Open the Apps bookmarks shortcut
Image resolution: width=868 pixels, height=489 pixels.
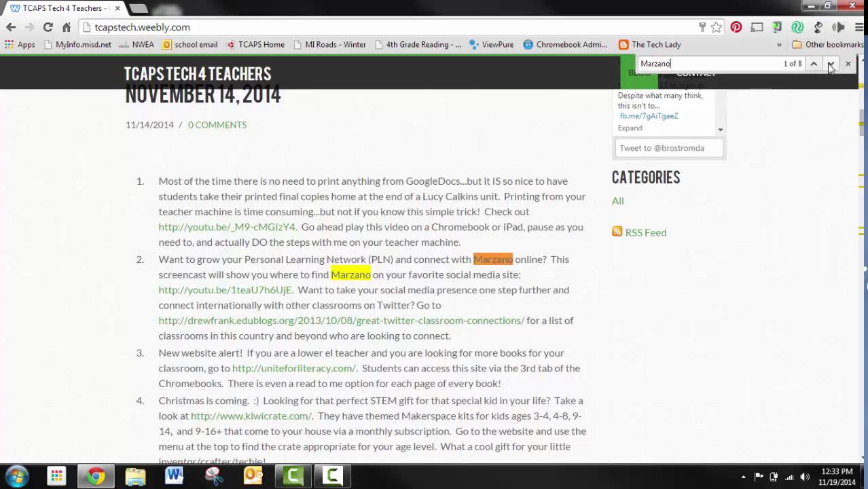click(20, 45)
